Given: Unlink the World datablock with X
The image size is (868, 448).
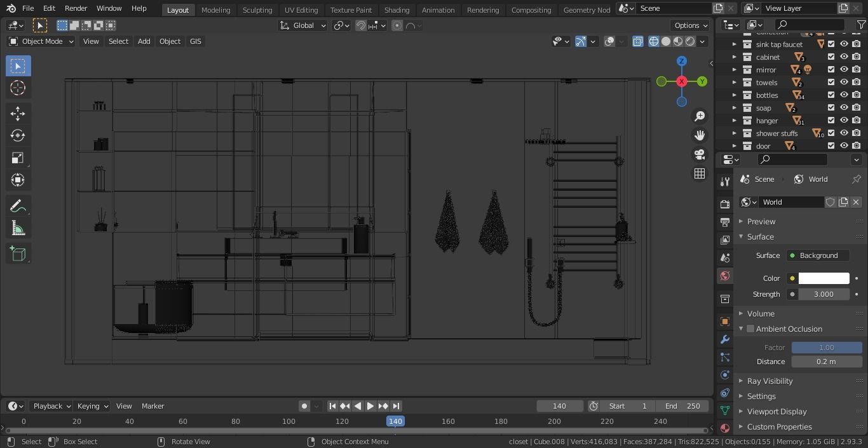Looking at the screenshot, I should tap(856, 202).
